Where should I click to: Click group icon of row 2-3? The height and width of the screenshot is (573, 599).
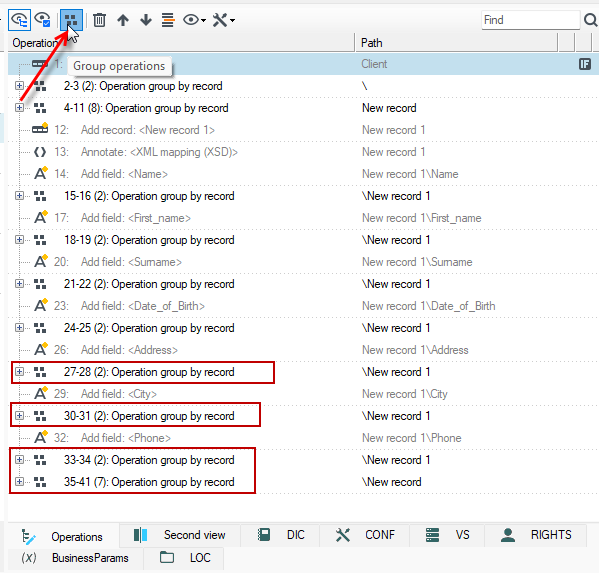(x=40, y=86)
